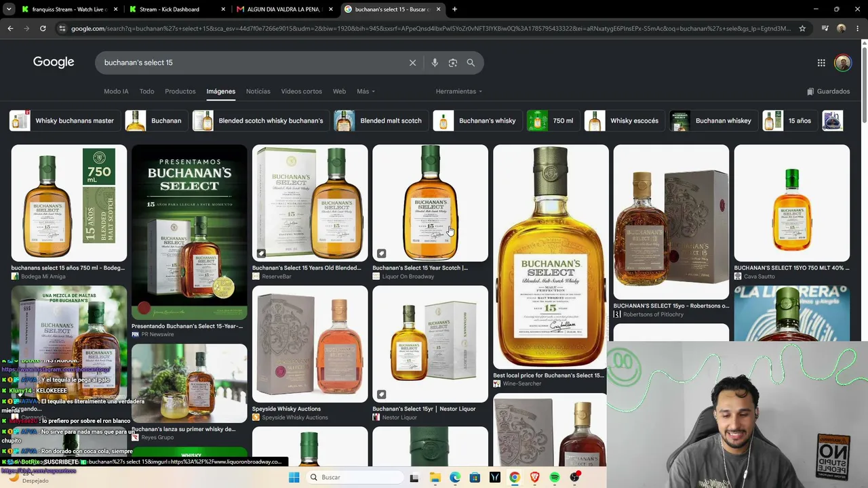
Task: Open the Liquor On Broadway bottle image
Action: (430, 203)
